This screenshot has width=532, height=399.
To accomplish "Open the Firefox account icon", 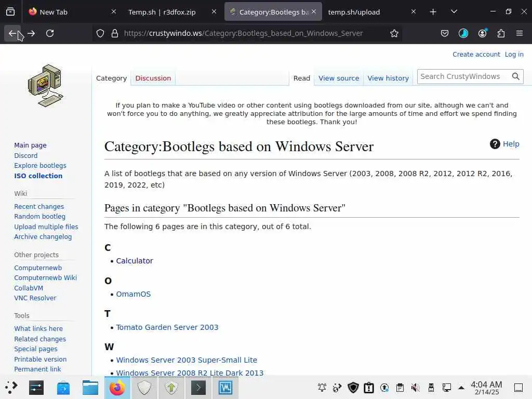I will (x=482, y=33).
